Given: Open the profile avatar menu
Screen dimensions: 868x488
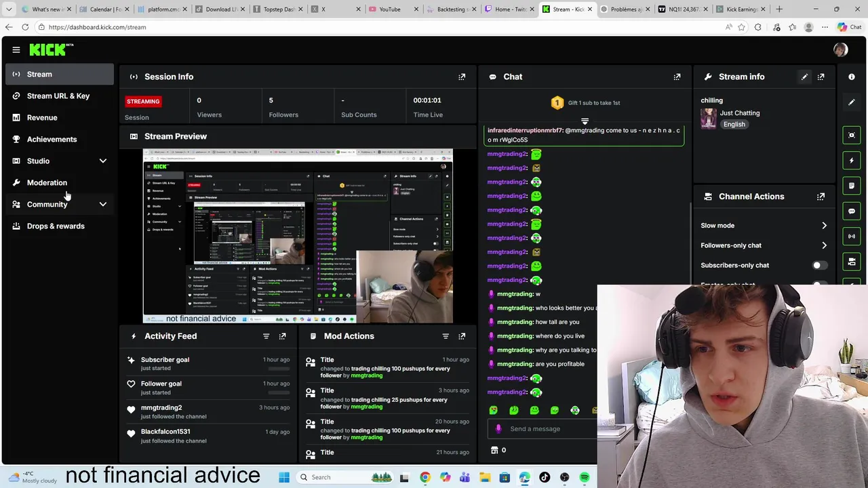Looking at the screenshot, I should coord(840,49).
